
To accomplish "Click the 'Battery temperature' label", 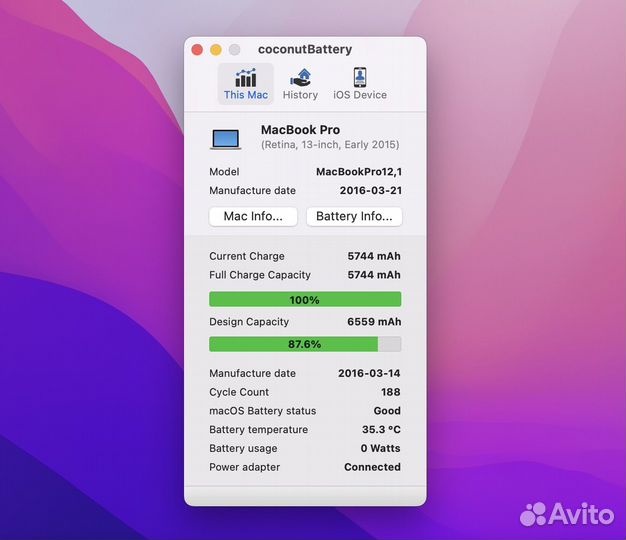I will tap(259, 429).
